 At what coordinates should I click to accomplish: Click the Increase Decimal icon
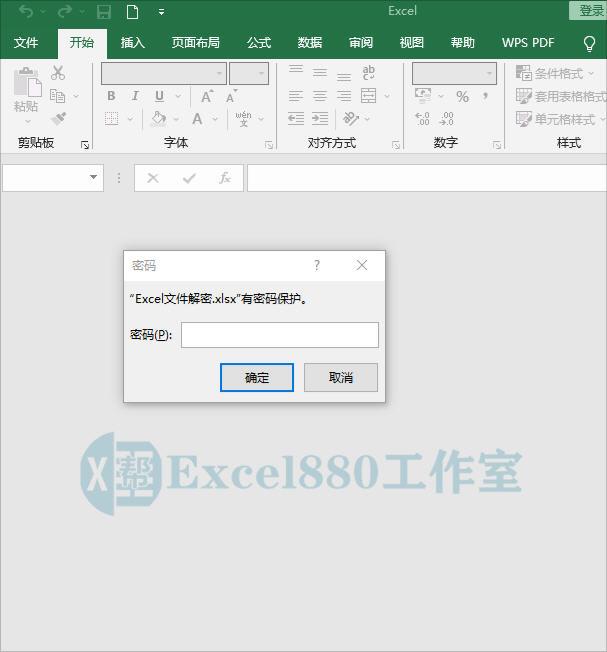[x=422, y=119]
